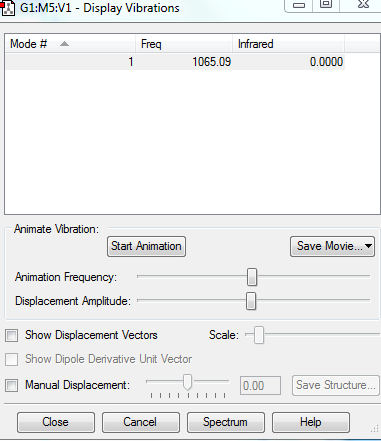This screenshot has height=441, width=381.
Task: Click the Help button
Action: (311, 422)
